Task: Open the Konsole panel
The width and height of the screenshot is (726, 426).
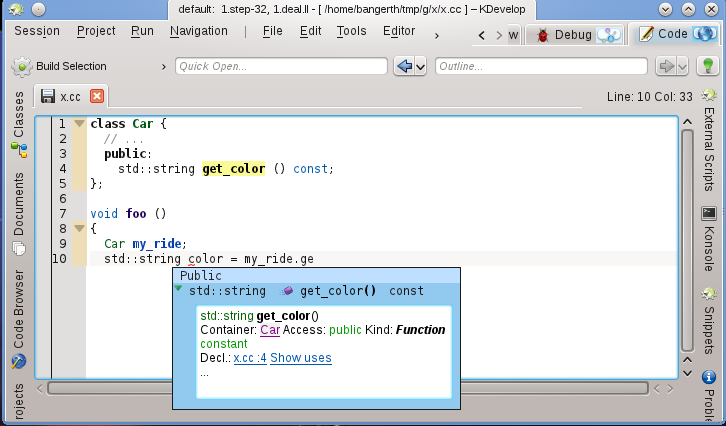Action: click(x=708, y=238)
